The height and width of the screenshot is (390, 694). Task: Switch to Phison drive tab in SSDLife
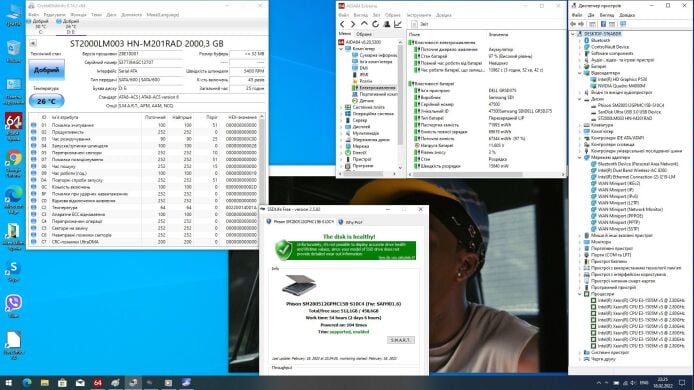point(300,222)
